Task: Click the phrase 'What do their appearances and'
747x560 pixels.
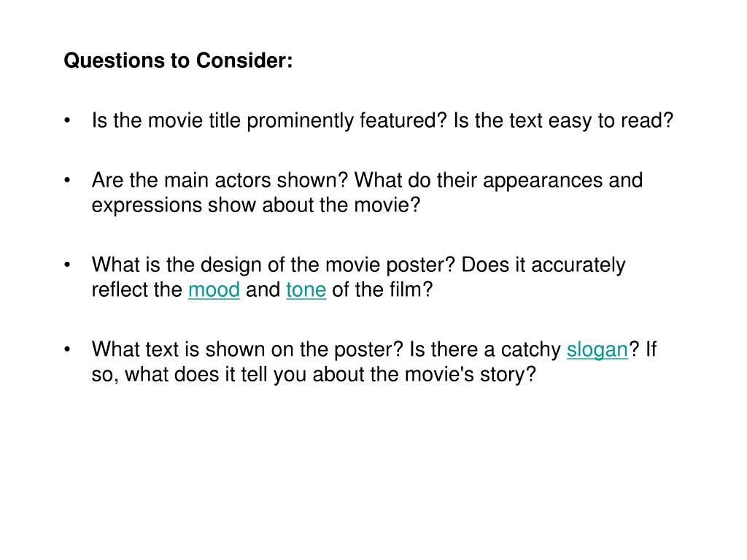Action: (x=499, y=181)
